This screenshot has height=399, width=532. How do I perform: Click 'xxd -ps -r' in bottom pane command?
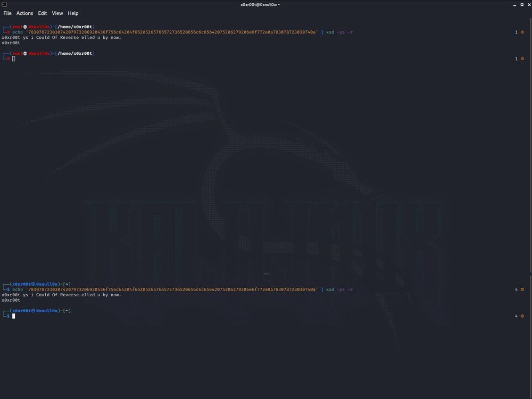(x=339, y=289)
